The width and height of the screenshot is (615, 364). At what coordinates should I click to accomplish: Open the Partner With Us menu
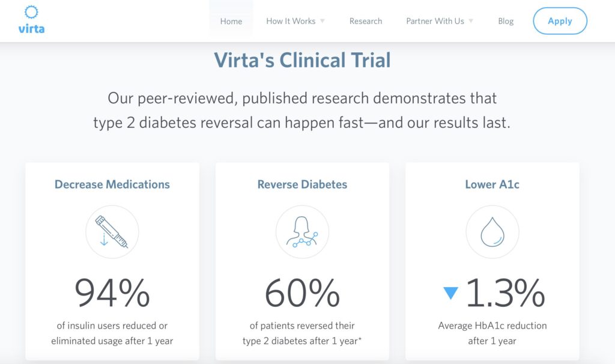435,21
